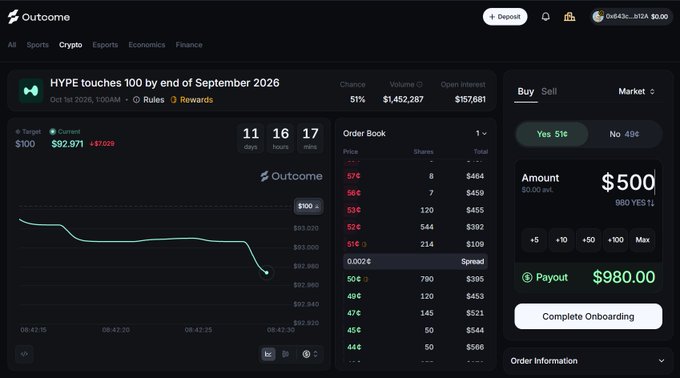
Task: Click the $100 target price marker
Action: (308, 206)
